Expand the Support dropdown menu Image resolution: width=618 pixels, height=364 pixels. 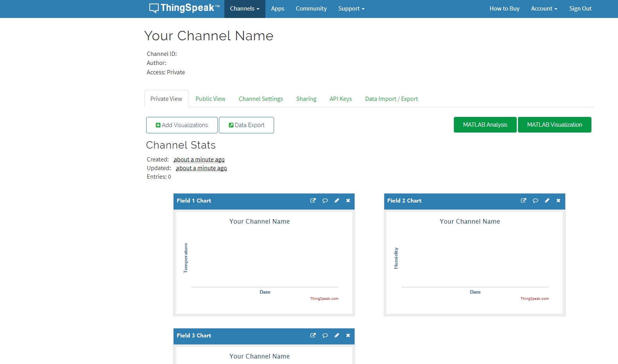(x=351, y=9)
